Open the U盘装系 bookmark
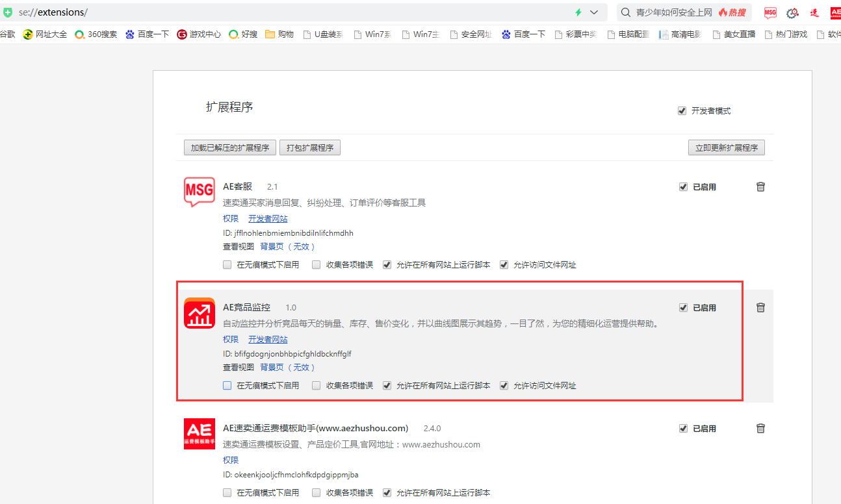841x504 pixels. coord(324,34)
